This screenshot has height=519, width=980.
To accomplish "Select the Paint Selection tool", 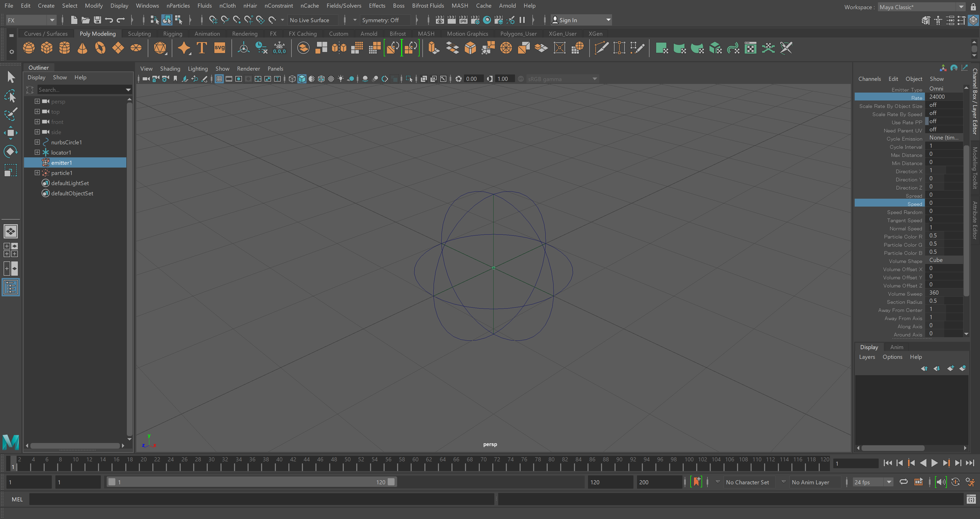I will click(x=10, y=114).
